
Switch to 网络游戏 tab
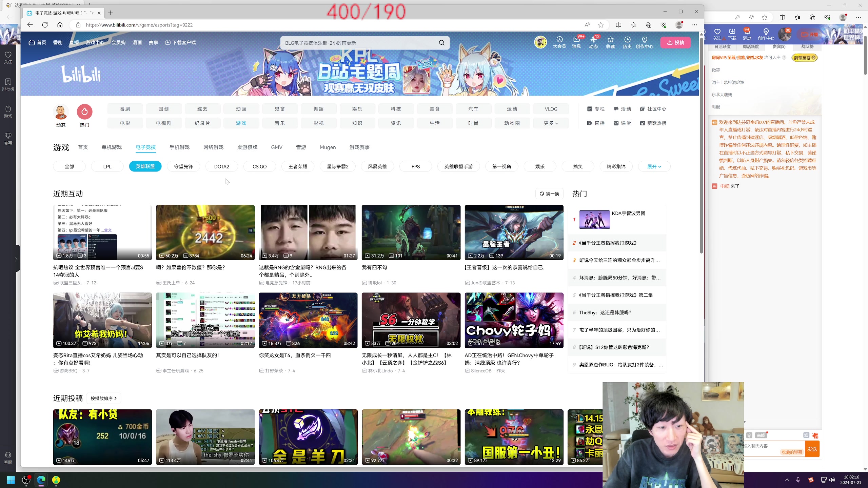pos(213,147)
